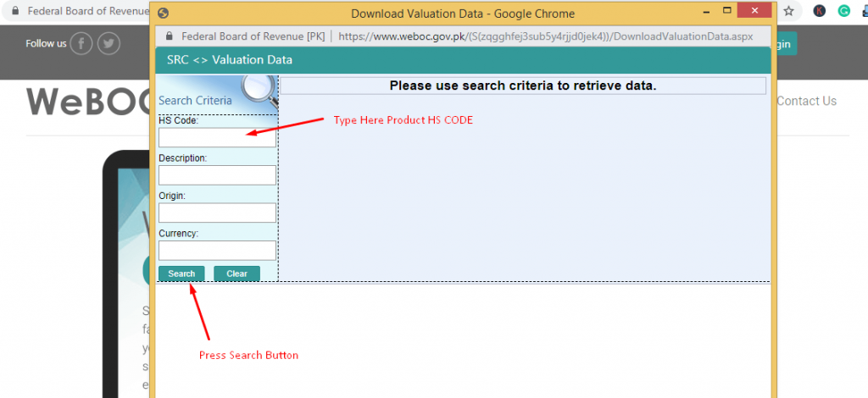This screenshot has width=868, height=398.
Task: Select the popup URL address text
Action: (x=545, y=36)
